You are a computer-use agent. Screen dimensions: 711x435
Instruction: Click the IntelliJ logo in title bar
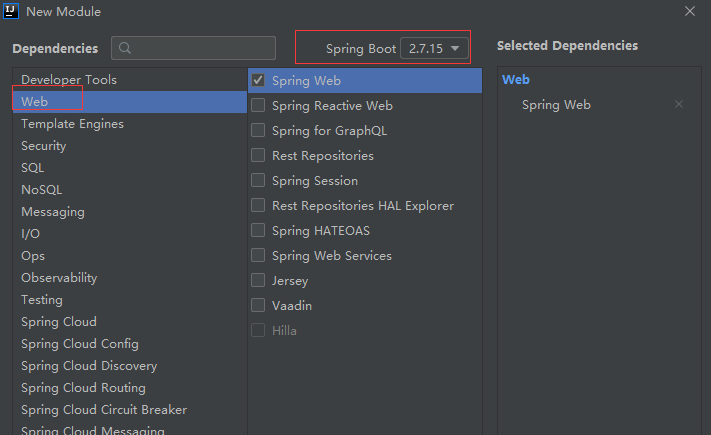point(11,11)
